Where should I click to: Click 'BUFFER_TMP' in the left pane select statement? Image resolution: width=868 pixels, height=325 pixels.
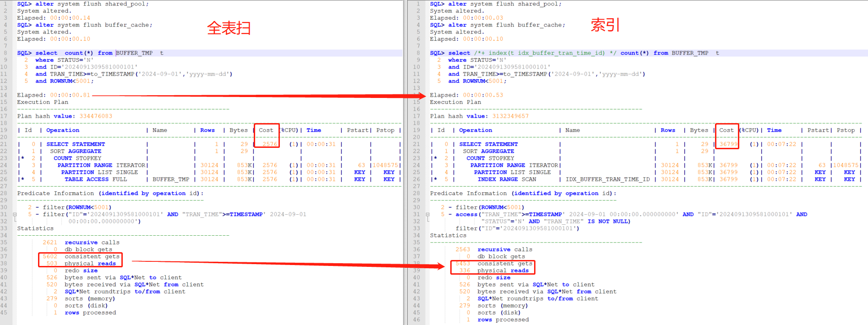(134, 53)
